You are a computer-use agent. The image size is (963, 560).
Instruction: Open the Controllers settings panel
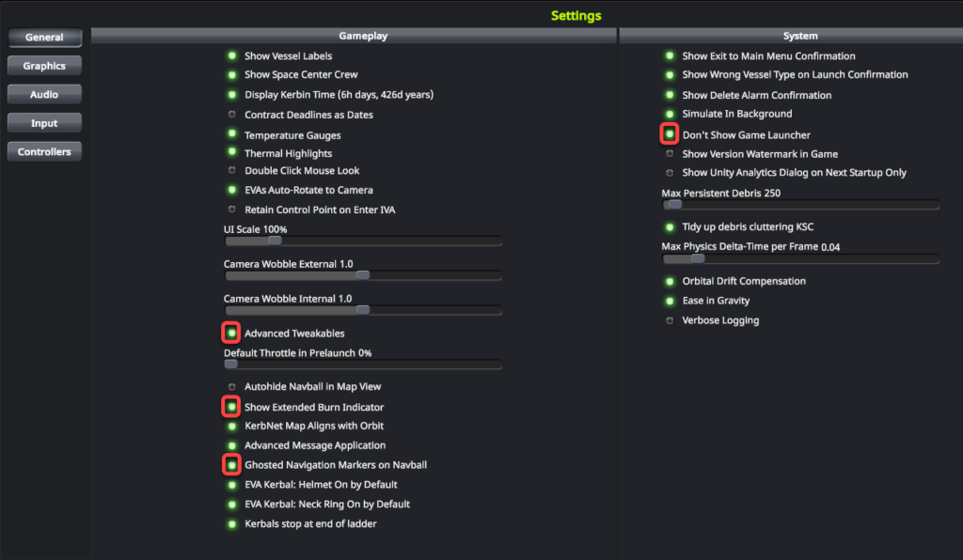tap(43, 150)
